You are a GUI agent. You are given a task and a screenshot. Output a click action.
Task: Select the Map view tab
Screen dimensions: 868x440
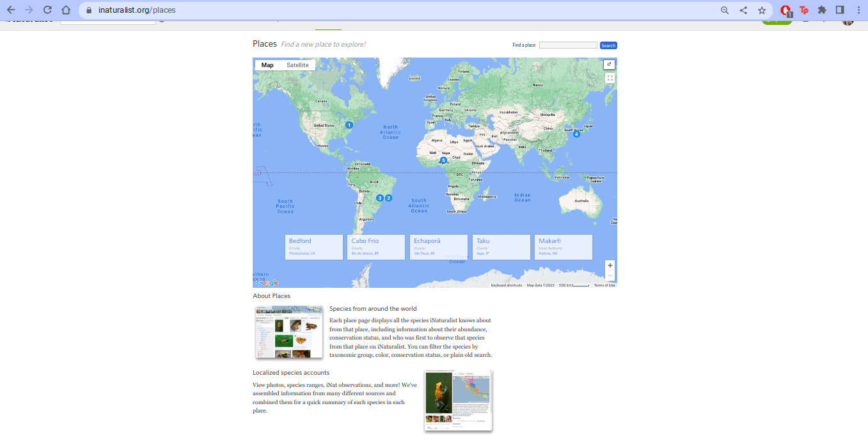[x=267, y=65]
